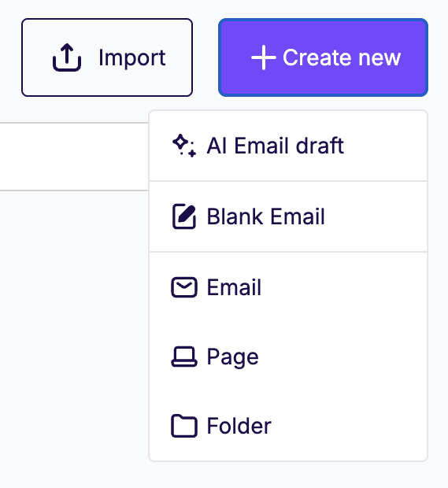Click the envelope icon beside Email
The height and width of the screenshot is (488, 448).
point(184,287)
